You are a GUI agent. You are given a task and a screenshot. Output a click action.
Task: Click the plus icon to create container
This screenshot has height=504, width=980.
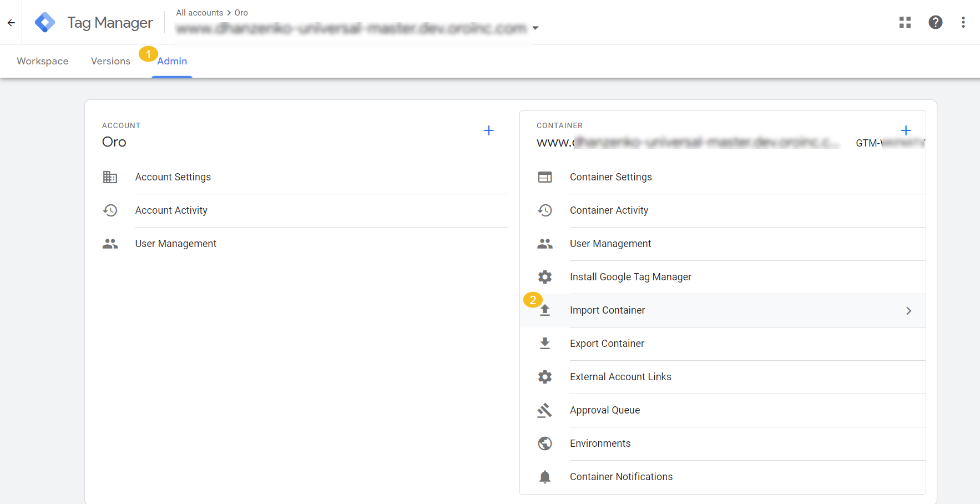pos(906,130)
